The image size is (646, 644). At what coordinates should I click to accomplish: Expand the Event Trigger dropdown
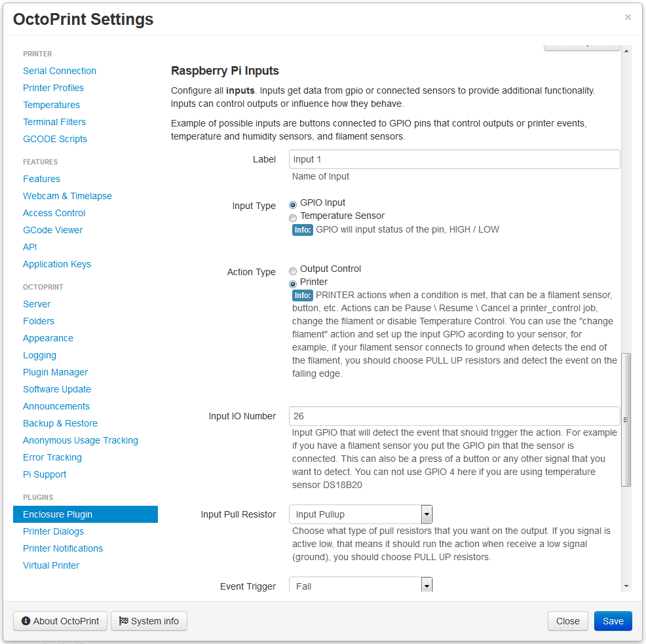coord(360,586)
